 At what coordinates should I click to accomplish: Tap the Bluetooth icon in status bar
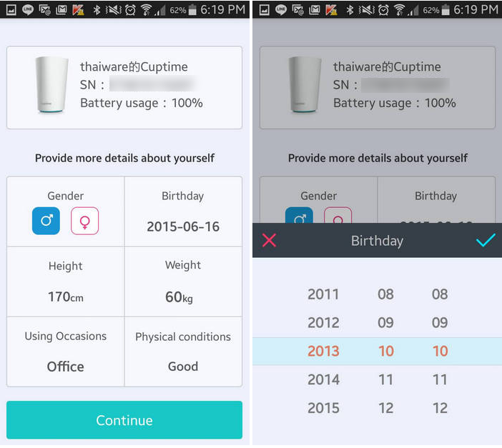[97, 9]
